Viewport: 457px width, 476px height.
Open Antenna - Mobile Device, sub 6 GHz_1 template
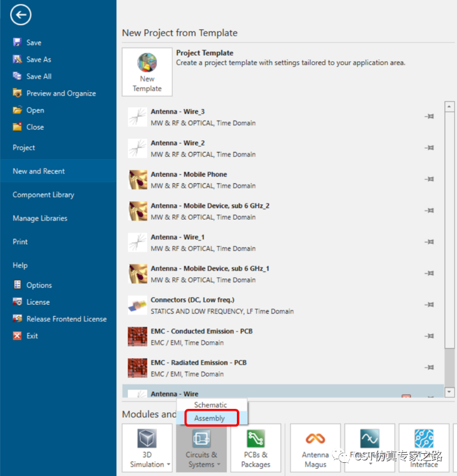point(283,274)
